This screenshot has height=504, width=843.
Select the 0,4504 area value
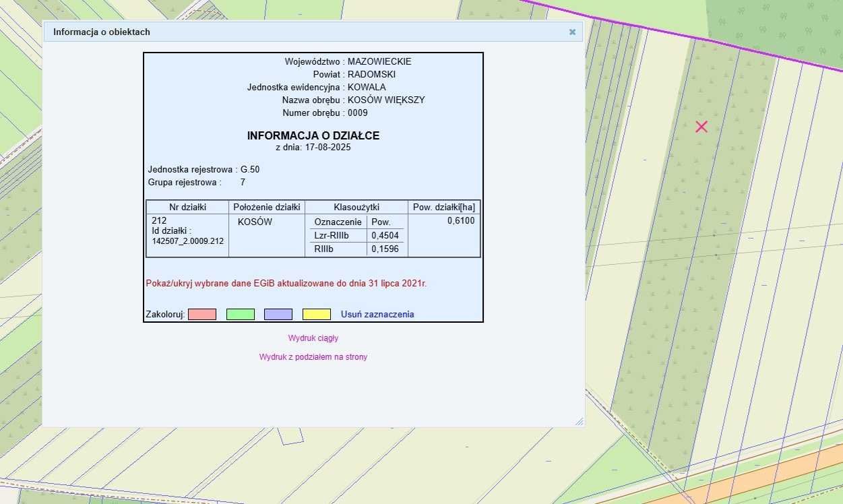pos(385,235)
